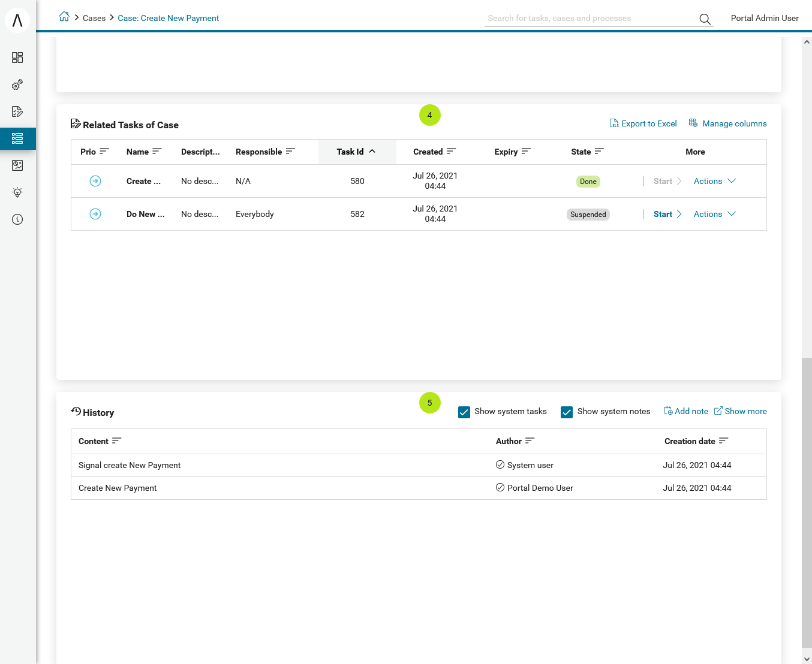Export related tasks to Excel
812x664 pixels.
click(643, 123)
